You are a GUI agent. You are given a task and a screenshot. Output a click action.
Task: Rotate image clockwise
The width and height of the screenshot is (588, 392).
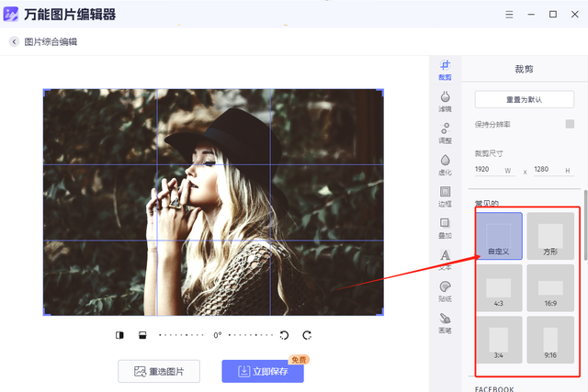tap(307, 335)
